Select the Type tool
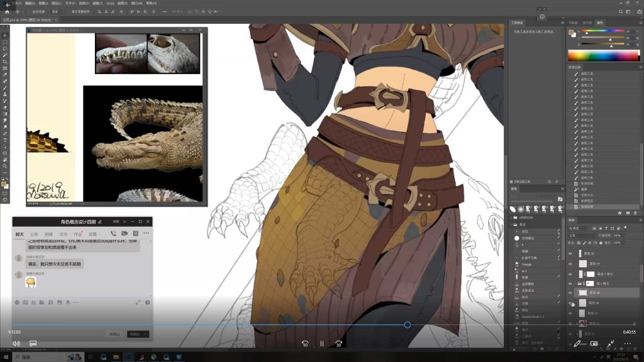 click(x=5, y=140)
